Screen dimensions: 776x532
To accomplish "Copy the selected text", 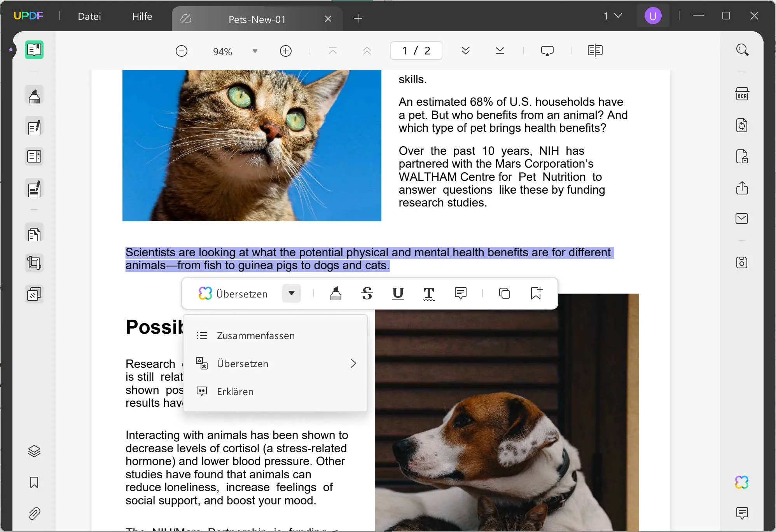I will tap(505, 293).
